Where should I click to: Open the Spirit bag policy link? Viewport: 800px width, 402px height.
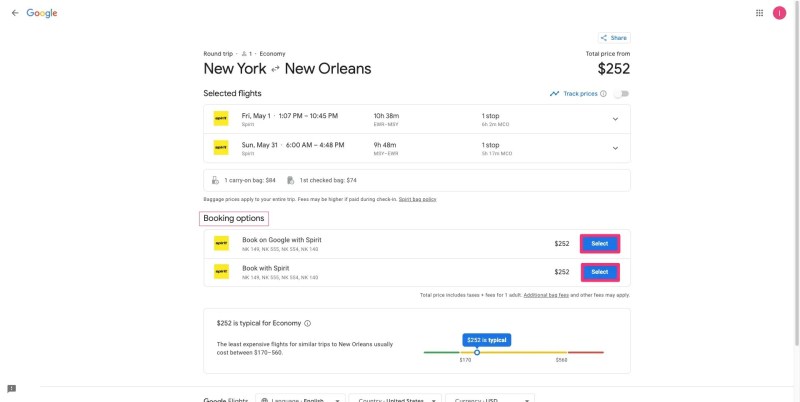click(417, 199)
